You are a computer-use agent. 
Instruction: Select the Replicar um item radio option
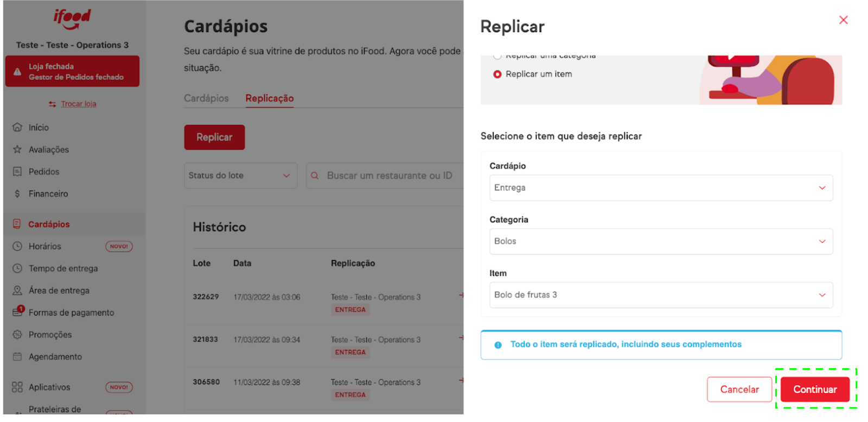pos(497,74)
